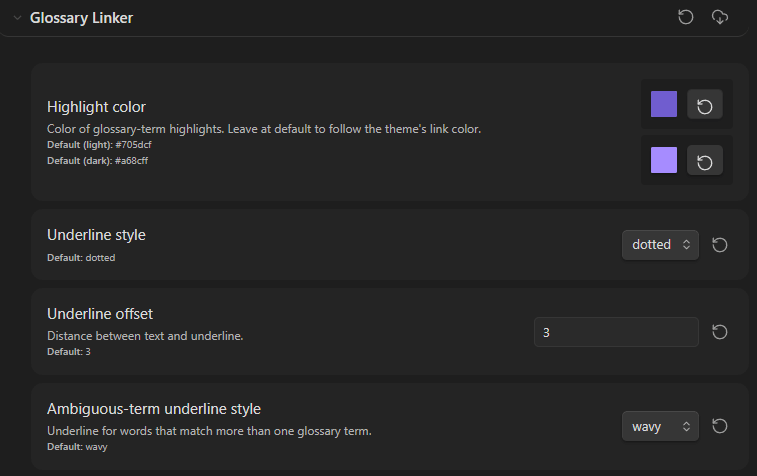Click the Underline style setting title
The height and width of the screenshot is (476, 757).
[96, 235]
